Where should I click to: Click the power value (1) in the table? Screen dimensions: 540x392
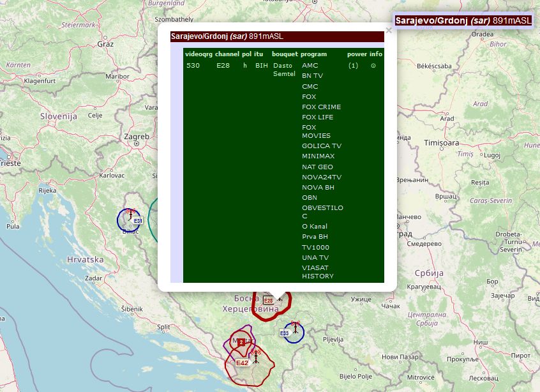point(353,66)
